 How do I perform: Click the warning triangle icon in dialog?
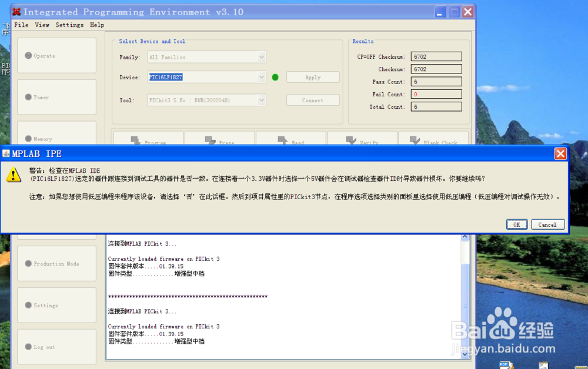tap(14, 175)
